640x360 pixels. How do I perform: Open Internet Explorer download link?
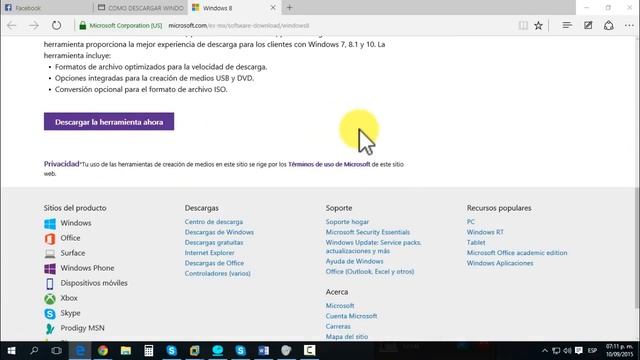pyautogui.click(x=209, y=253)
